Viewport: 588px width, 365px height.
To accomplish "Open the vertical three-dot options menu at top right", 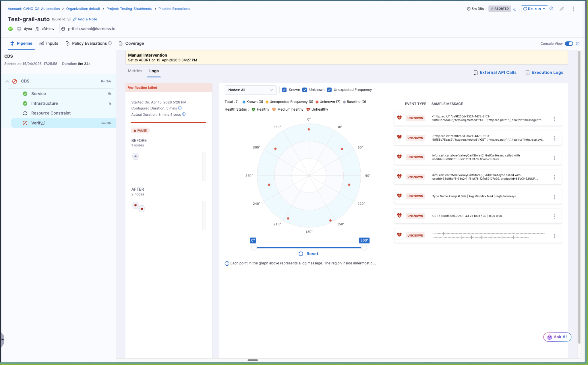I will pyautogui.click(x=573, y=9).
